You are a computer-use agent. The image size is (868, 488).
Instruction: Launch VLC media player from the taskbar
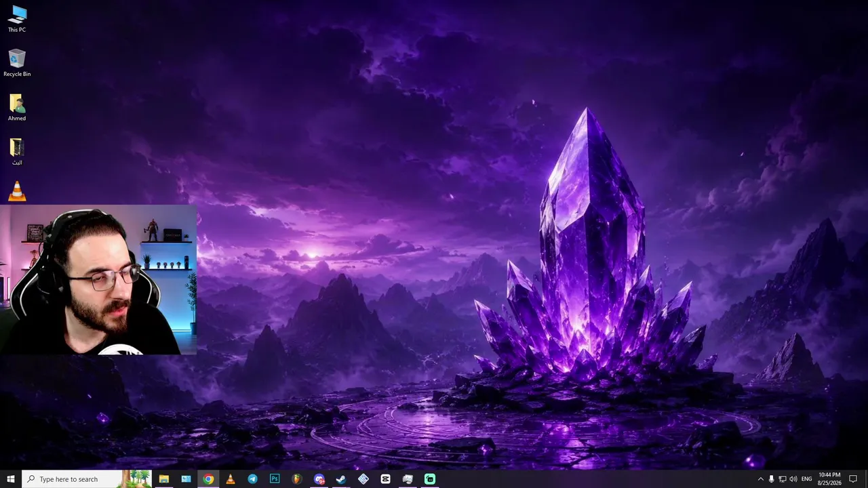[x=231, y=479]
